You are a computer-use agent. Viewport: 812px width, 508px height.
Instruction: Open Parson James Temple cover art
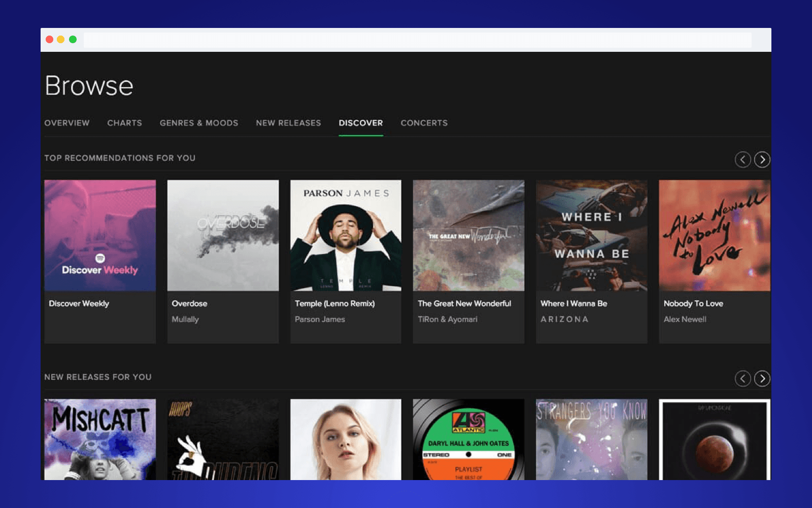[346, 235]
